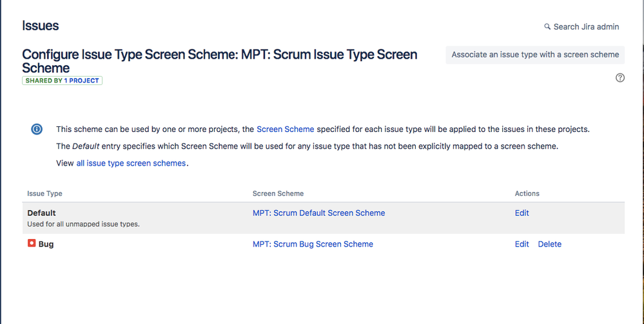Edit the Default issue type mapping
This screenshot has width=644, height=324.
point(522,213)
